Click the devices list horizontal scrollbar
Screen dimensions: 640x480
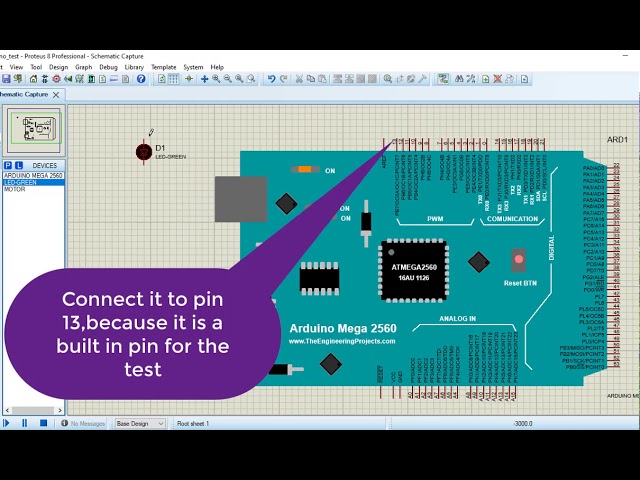coord(33,410)
